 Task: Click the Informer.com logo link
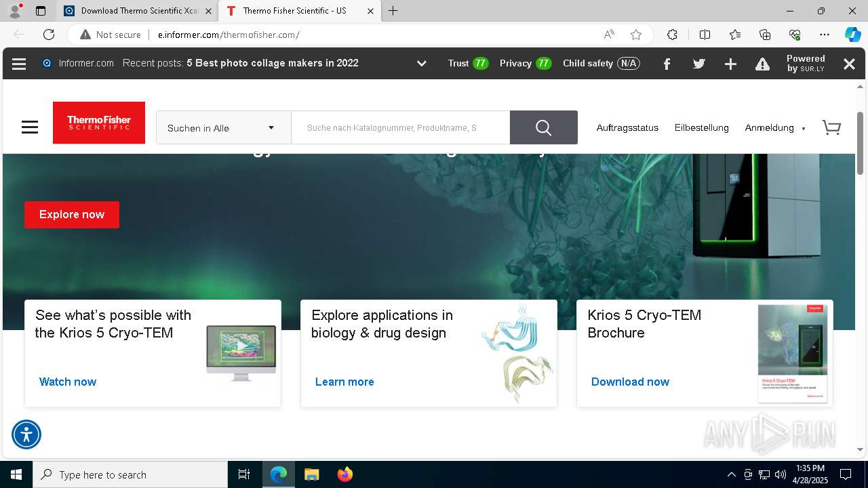pyautogui.click(x=78, y=63)
